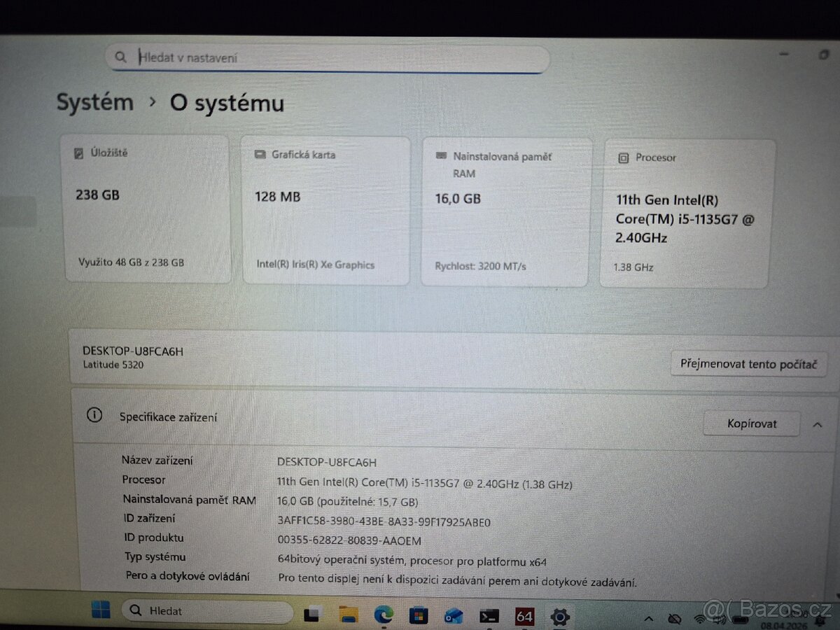Click the Hledat v nastavení search field
Screen dimensions: 840x630
point(325,57)
